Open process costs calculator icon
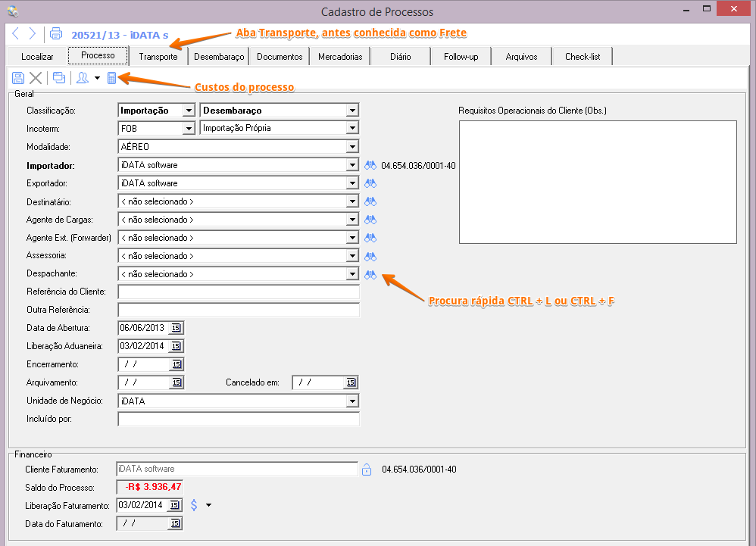756x546 pixels. tap(112, 78)
